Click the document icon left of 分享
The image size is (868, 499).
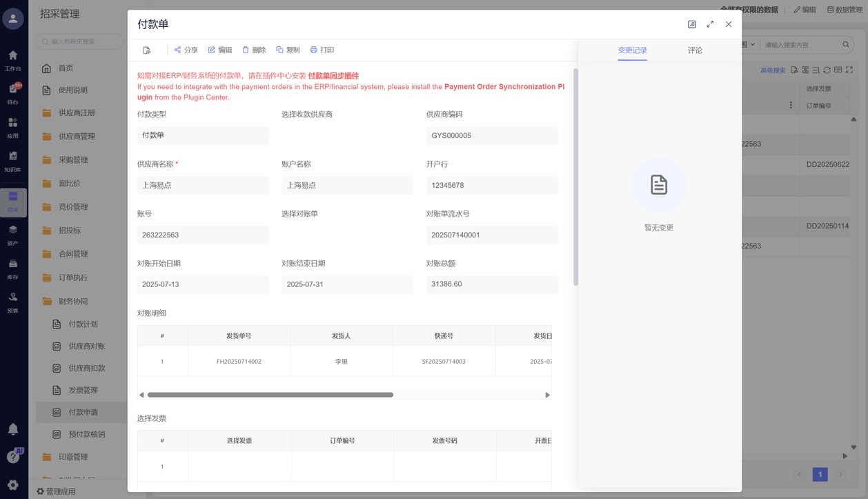tap(147, 50)
